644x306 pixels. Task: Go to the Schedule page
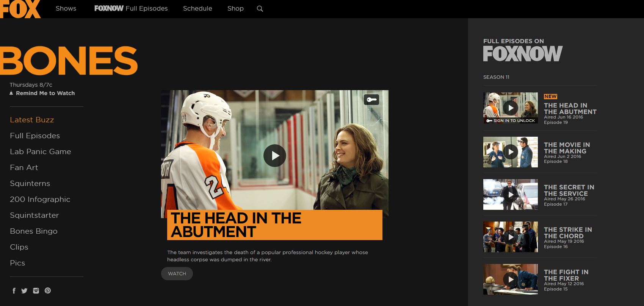pyautogui.click(x=197, y=8)
